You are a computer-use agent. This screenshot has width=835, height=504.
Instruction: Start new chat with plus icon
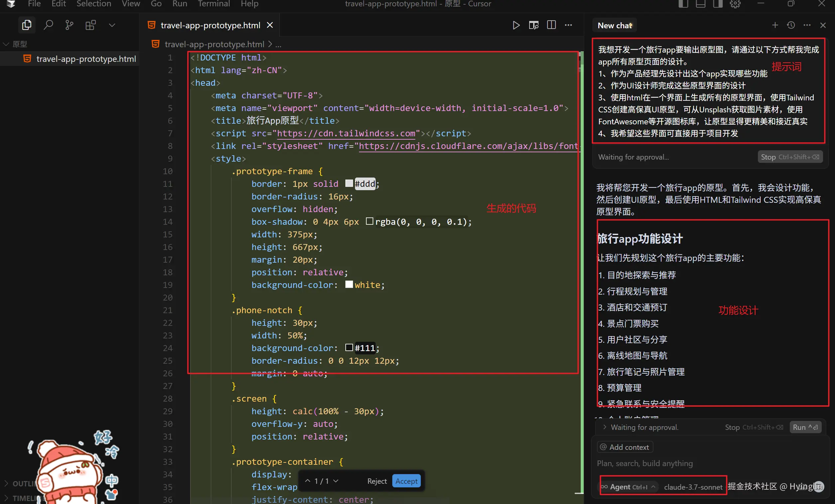(775, 25)
